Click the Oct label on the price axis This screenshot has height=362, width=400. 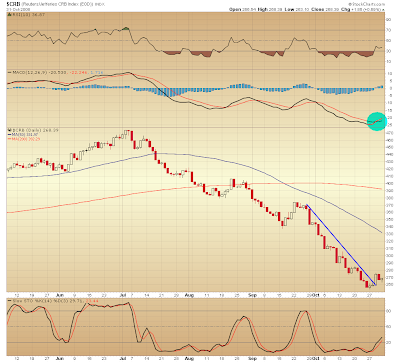click(x=316, y=295)
